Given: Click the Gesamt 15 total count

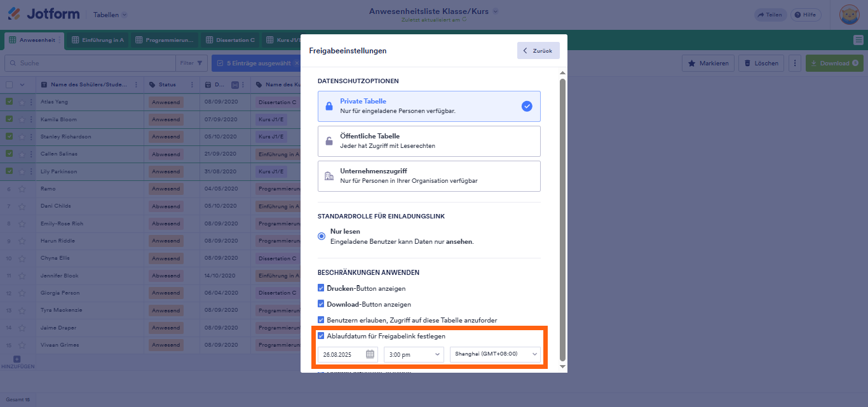Looking at the screenshot, I should [18, 400].
